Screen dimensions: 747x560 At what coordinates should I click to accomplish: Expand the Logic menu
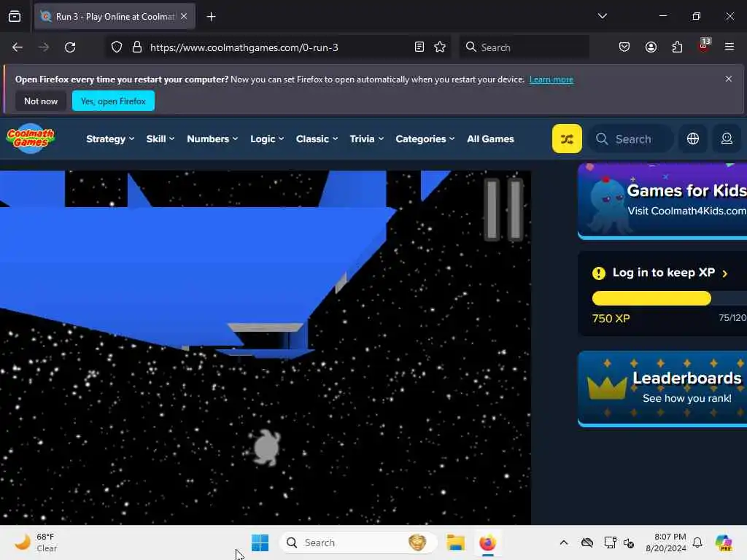[x=267, y=139]
